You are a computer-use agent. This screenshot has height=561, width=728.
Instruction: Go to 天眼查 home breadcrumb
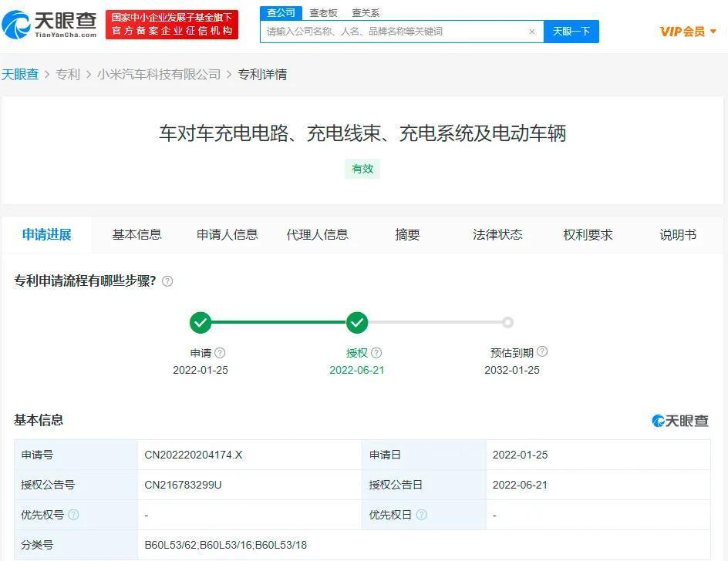coord(20,74)
